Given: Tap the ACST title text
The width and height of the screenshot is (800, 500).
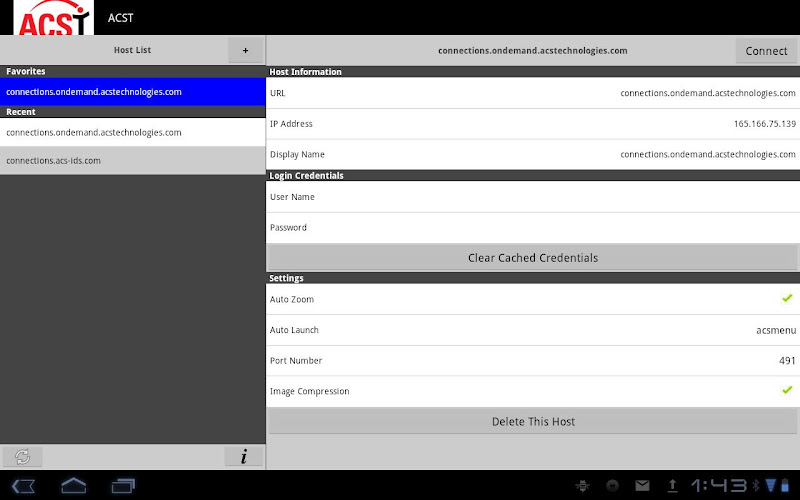Looking at the screenshot, I should [x=120, y=18].
